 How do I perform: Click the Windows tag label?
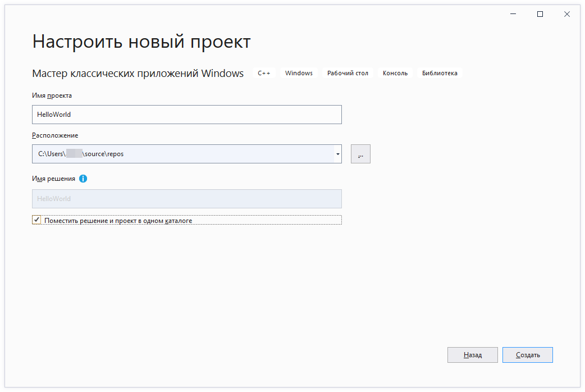[299, 73]
